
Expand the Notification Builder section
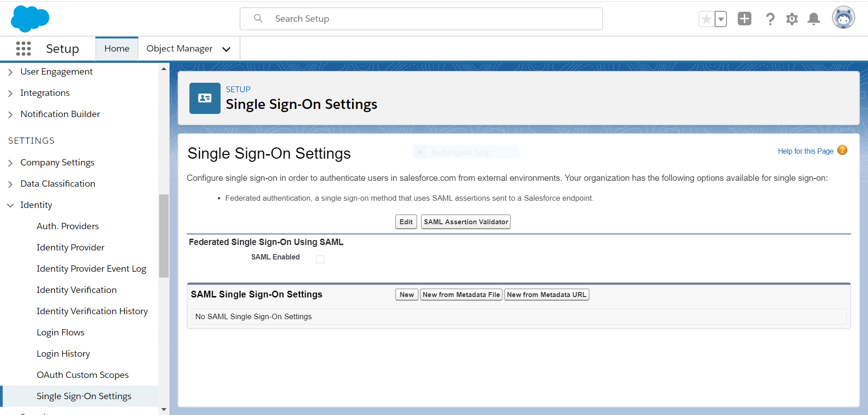(x=10, y=114)
